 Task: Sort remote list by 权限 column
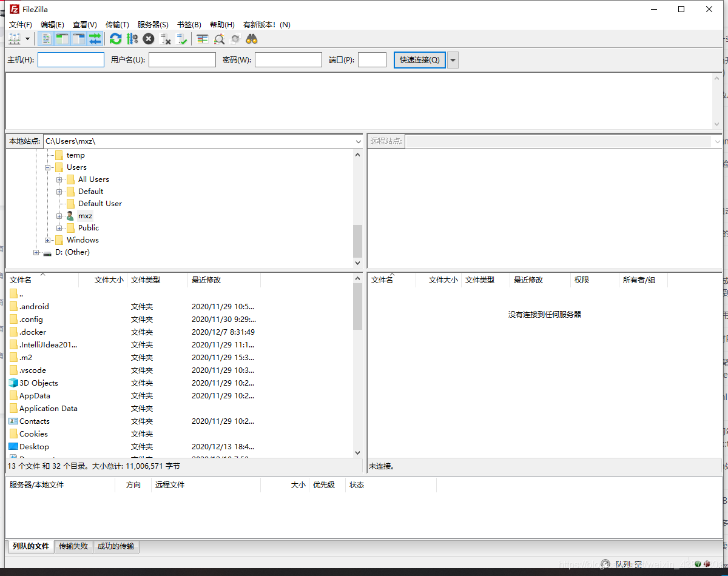[x=595, y=280]
